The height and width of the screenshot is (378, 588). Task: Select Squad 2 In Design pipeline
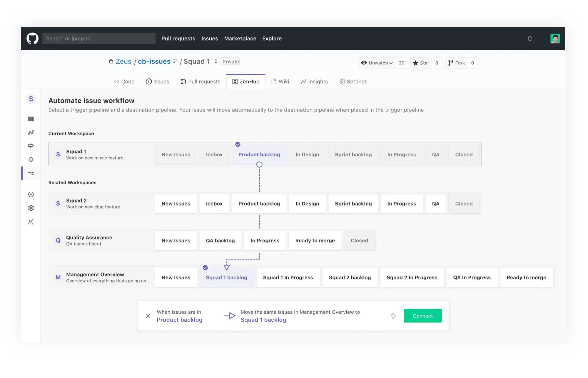click(307, 203)
